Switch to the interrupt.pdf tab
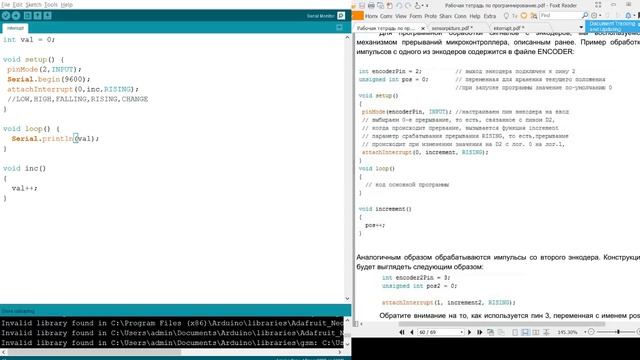Image resolution: width=640 pixels, height=360 pixels. click(x=509, y=28)
